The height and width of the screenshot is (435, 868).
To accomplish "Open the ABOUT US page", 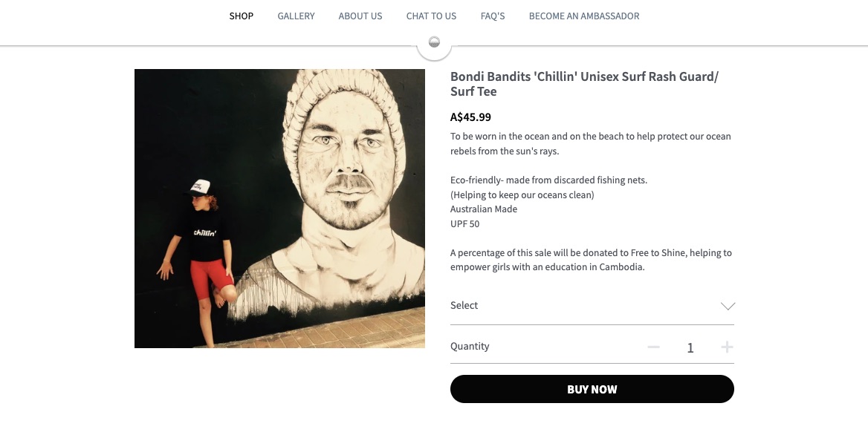I will (360, 16).
